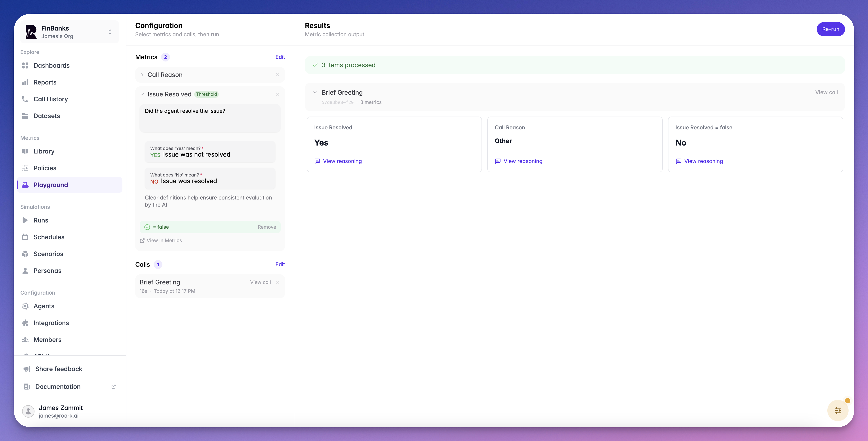Click the green threshold check circle icon

[x=147, y=227]
